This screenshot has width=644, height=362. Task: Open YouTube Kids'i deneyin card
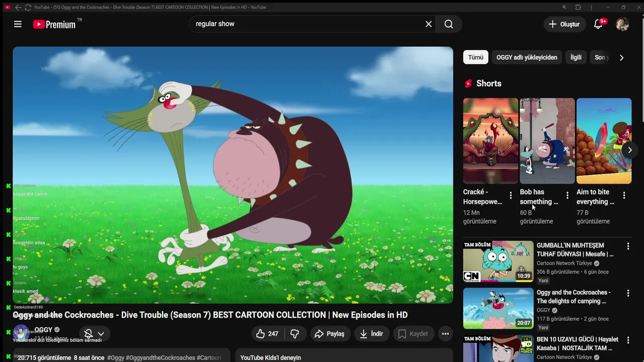tap(344, 356)
